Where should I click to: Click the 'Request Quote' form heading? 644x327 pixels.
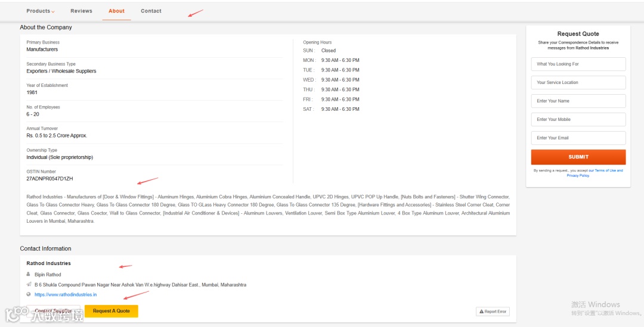(x=578, y=34)
